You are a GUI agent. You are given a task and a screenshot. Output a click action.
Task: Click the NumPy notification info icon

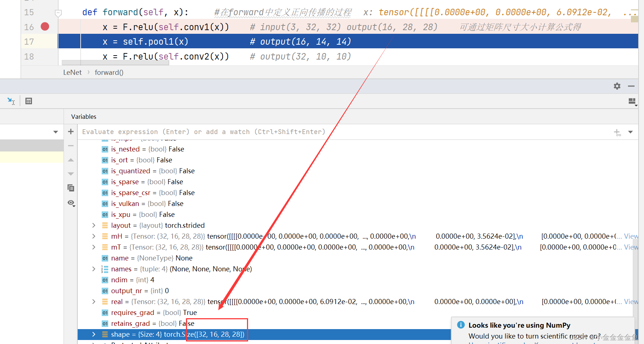[461, 325]
